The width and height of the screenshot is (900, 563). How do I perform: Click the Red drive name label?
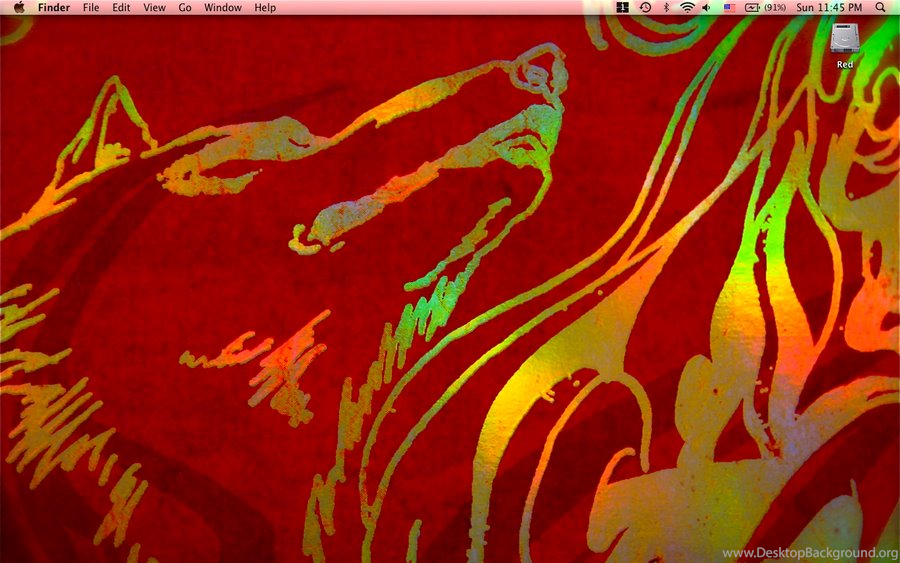coord(845,64)
